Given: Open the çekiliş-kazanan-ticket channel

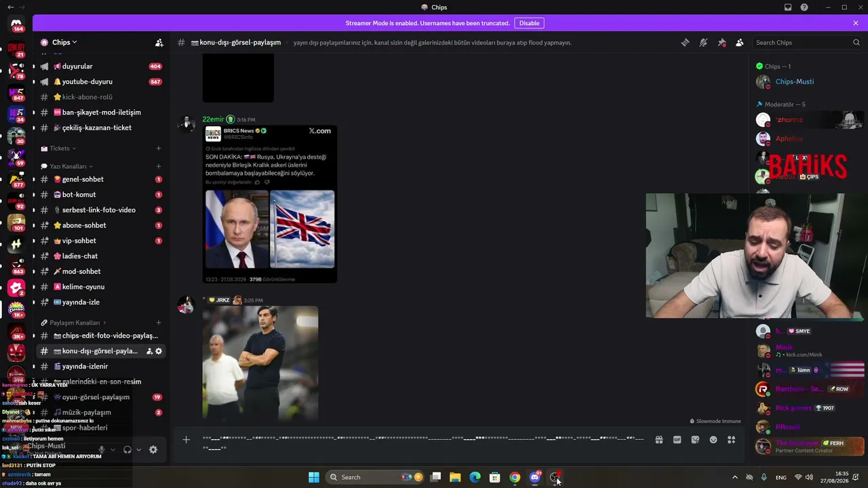Looking at the screenshot, I should [100, 128].
